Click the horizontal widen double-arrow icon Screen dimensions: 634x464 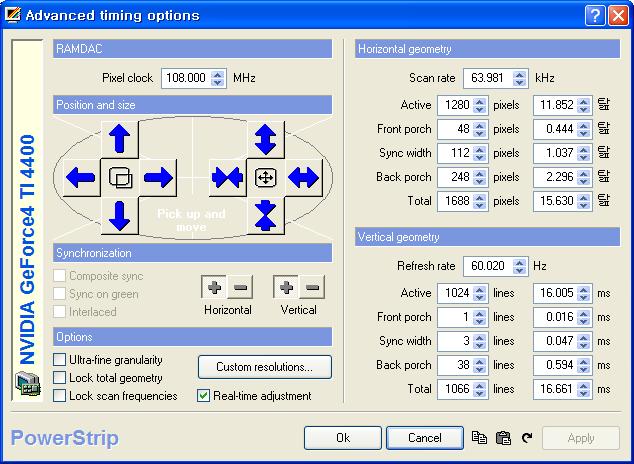(303, 178)
